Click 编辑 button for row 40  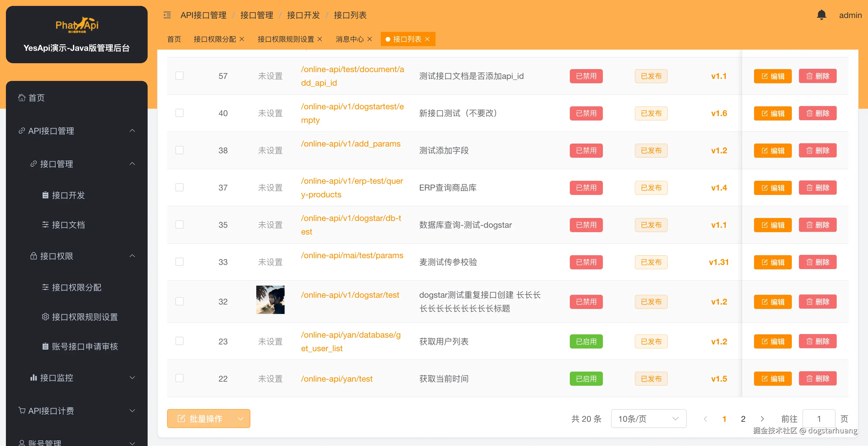click(772, 113)
